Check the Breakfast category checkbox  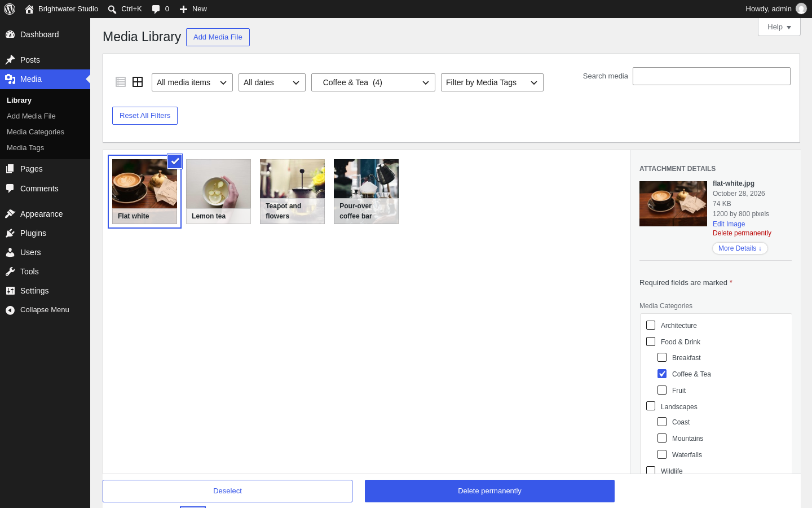[662, 357]
